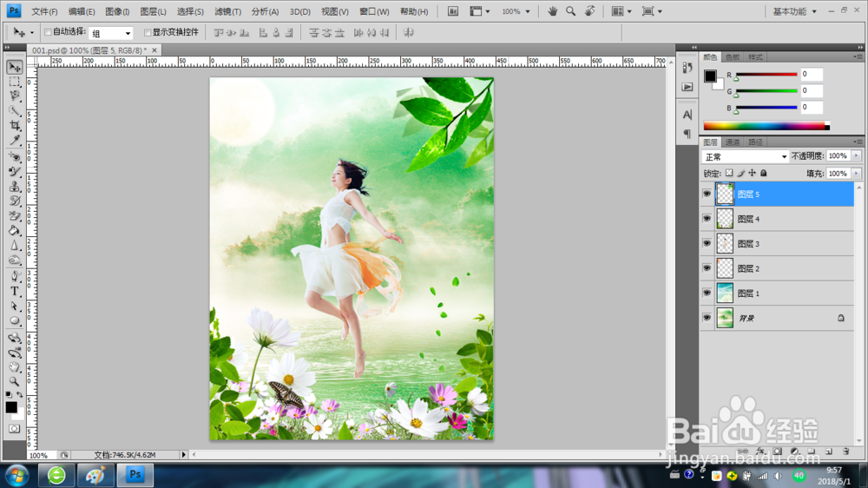Select the Lasso tool
The image size is (868, 488).
pyautogui.click(x=15, y=96)
